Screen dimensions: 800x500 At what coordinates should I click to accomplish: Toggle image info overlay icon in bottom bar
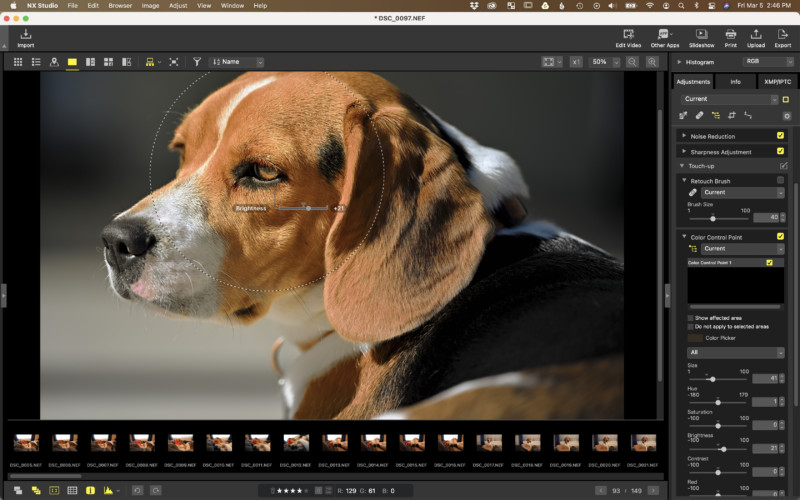(90, 490)
